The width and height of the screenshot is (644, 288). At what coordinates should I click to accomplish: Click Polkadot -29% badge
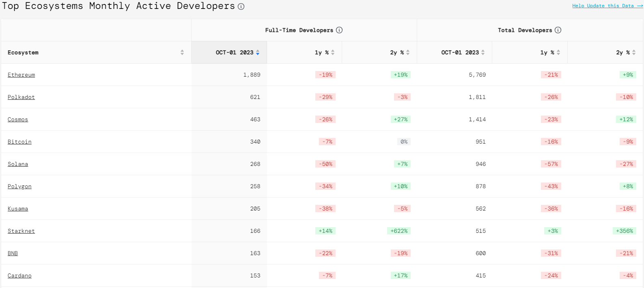(325, 97)
